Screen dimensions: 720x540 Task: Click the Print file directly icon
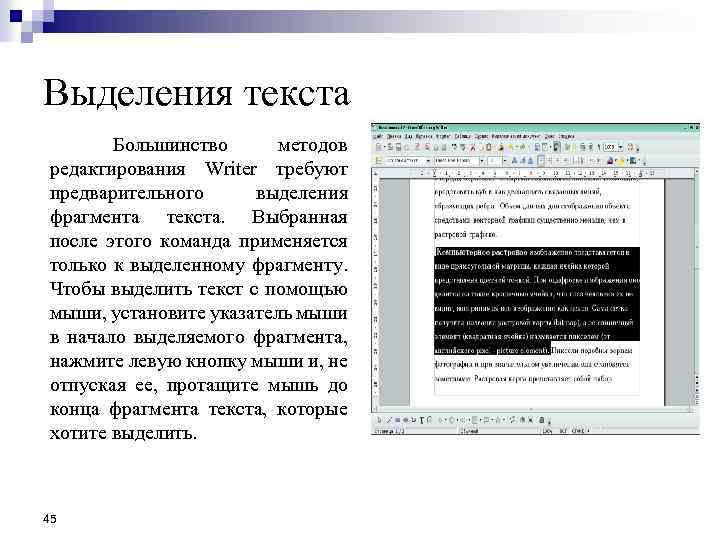point(435,147)
